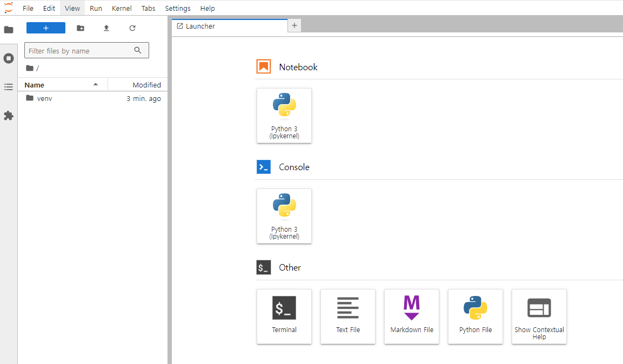Click the root folder breadcrumb icon
The width and height of the screenshot is (623, 364).
pos(29,68)
